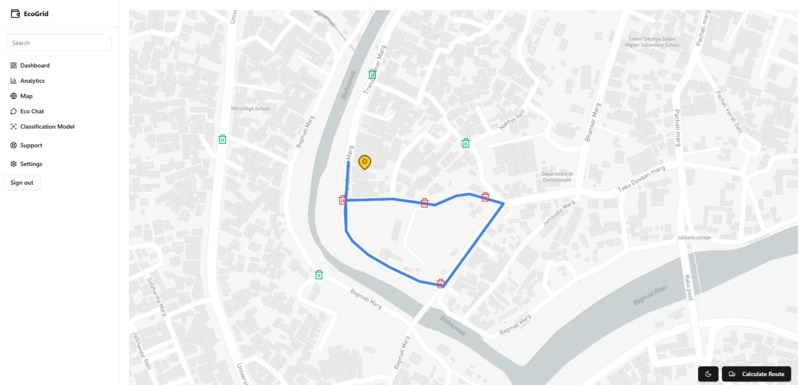The height and width of the screenshot is (385, 806).
Task: Select the middle red bin on the route
Action: (x=425, y=203)
